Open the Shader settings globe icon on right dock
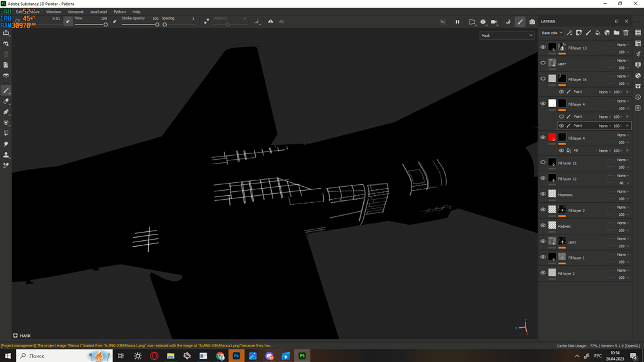 tap(638, 75)
